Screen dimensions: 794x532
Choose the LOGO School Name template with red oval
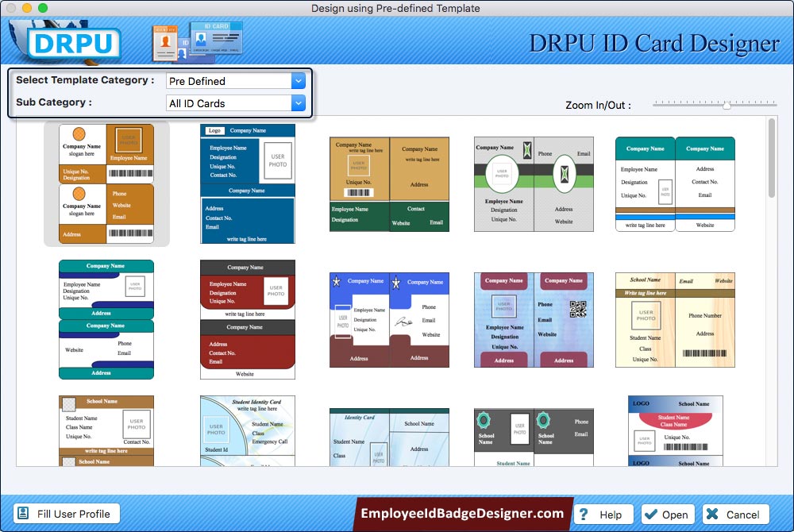point(676,431)
